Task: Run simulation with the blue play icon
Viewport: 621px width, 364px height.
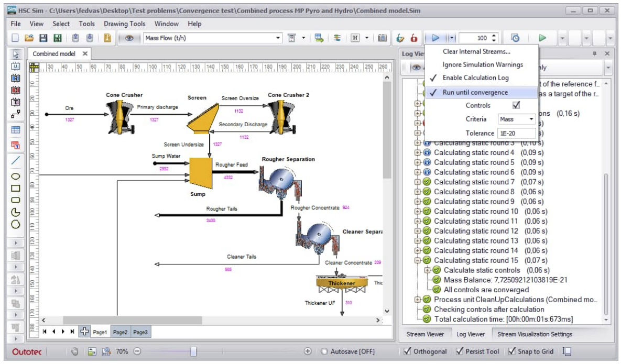Action: pos(435,38)
